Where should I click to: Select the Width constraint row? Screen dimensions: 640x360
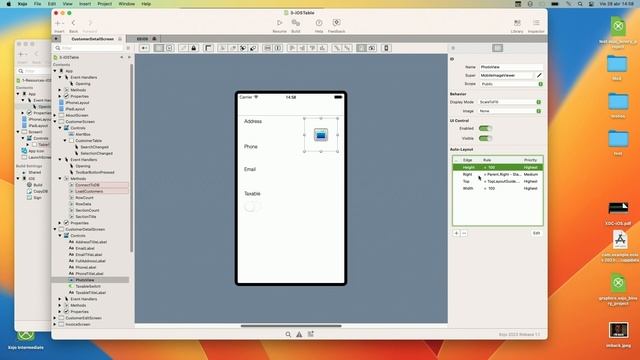tap(498, 189)
